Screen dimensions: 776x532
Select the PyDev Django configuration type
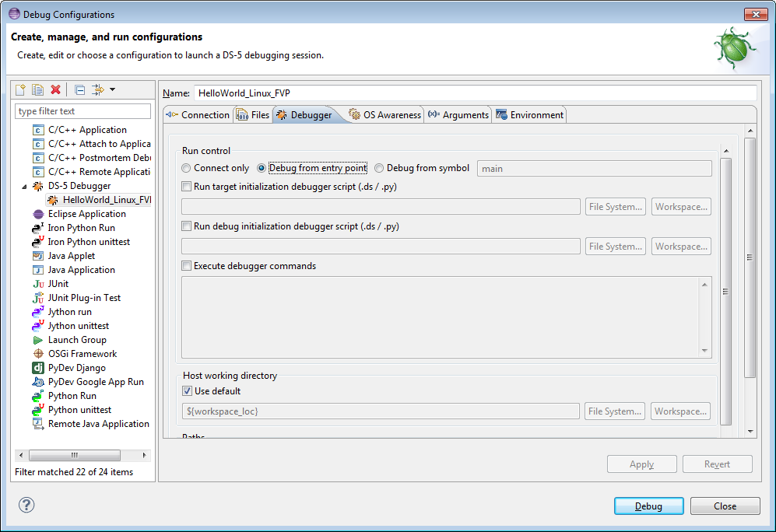[x=76, y=368]
